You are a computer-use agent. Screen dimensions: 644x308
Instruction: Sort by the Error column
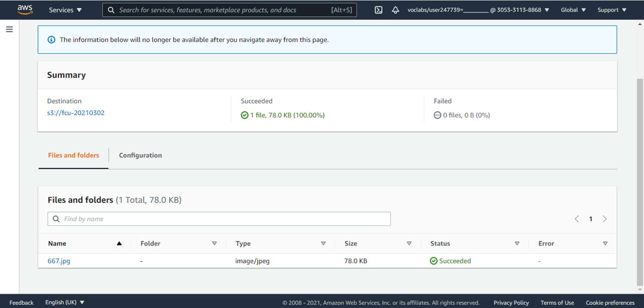click(605, 243)
